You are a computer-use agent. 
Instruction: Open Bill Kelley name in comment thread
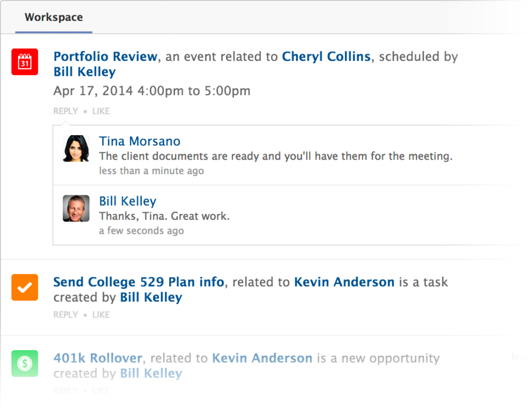pyautogui.click(x=128, y=201)
